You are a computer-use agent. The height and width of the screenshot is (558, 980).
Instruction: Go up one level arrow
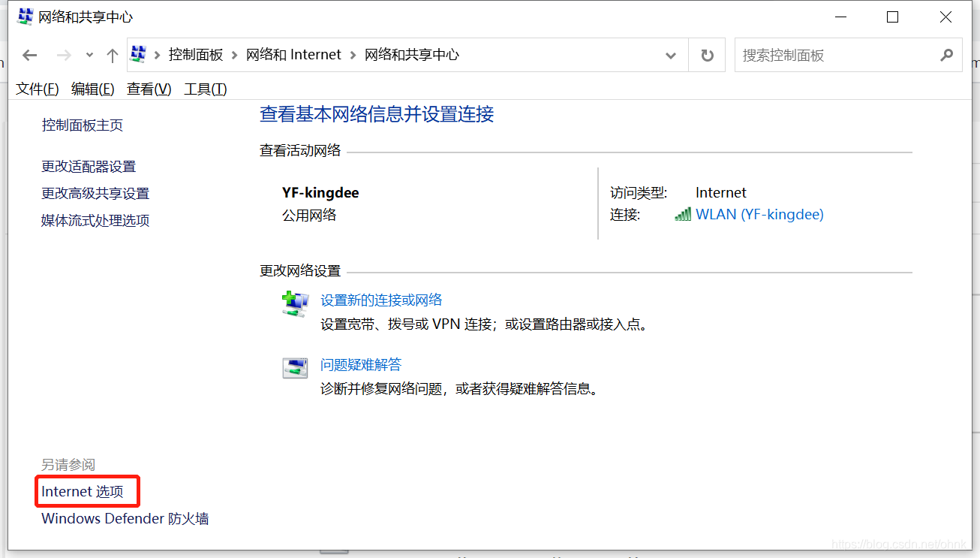(113, 56)
